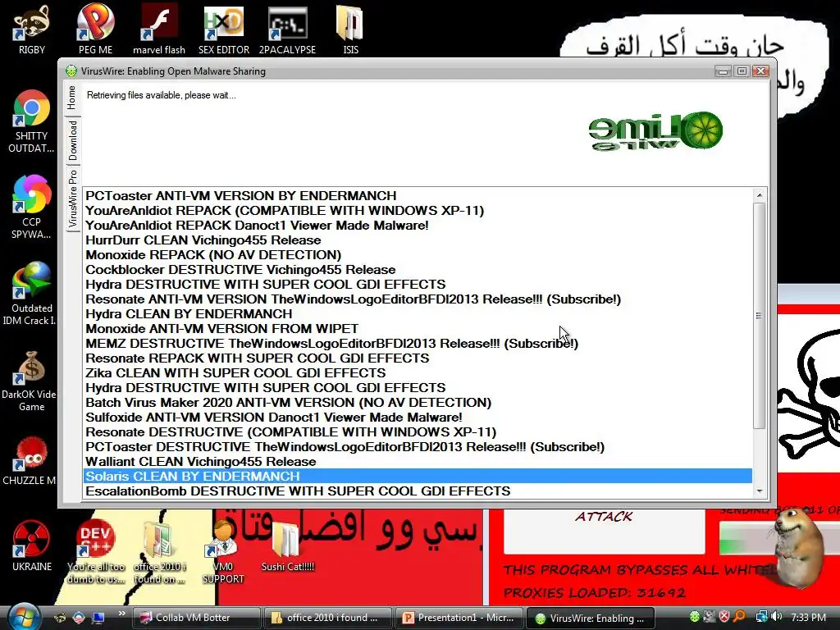Select YouAreAnIdiot REPACK COMPATIBLE WITH WINDOWS XP-11
840x630 pixels.
[x=418, y=211]
